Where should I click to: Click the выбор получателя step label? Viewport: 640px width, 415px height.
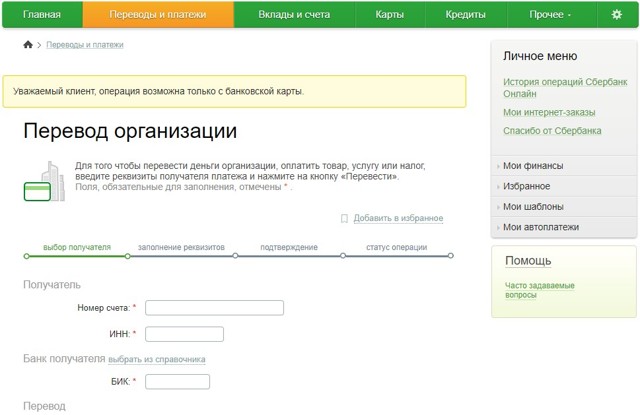coord(77,247)
